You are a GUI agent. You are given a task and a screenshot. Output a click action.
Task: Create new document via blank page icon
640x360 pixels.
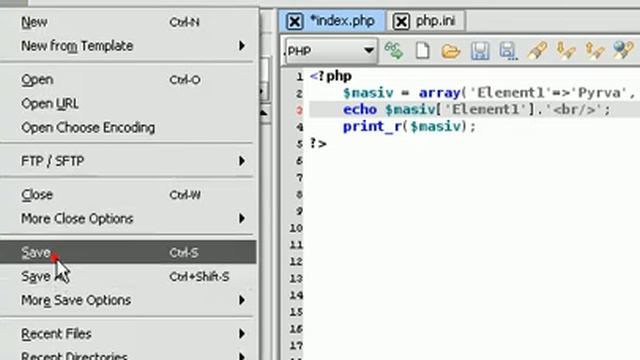pos(422,51)
